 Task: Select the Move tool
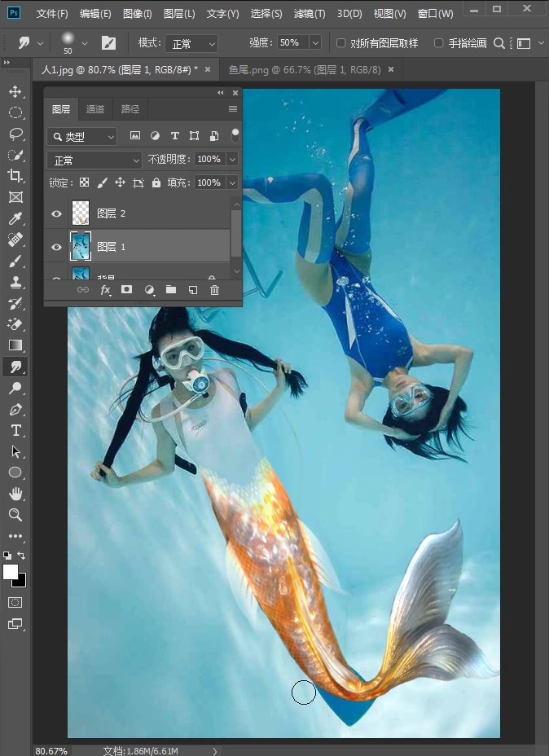(x=15, y=91)
